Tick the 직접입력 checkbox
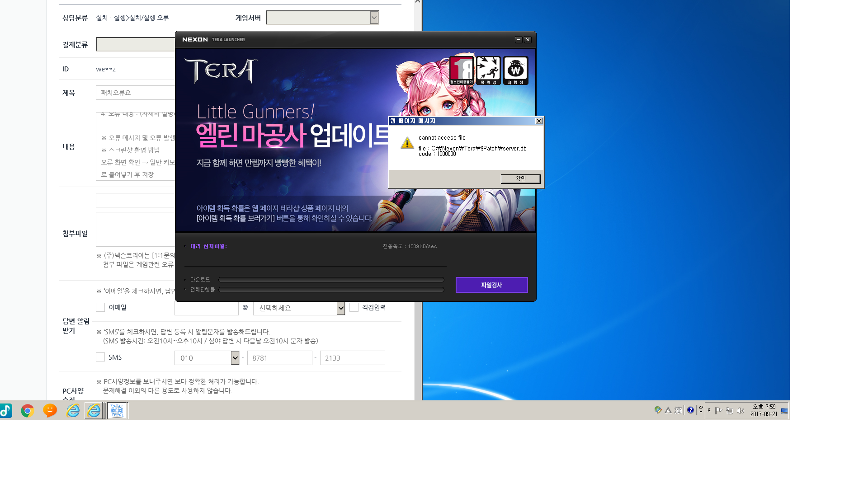 point(354,307)
